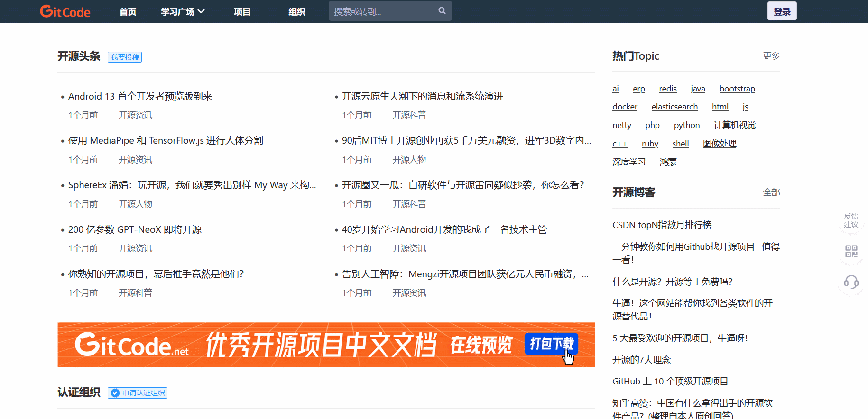Screen dimensions: 868x419
Task: Focus the 搜索或转到 search field
Action: click(383, 11)
